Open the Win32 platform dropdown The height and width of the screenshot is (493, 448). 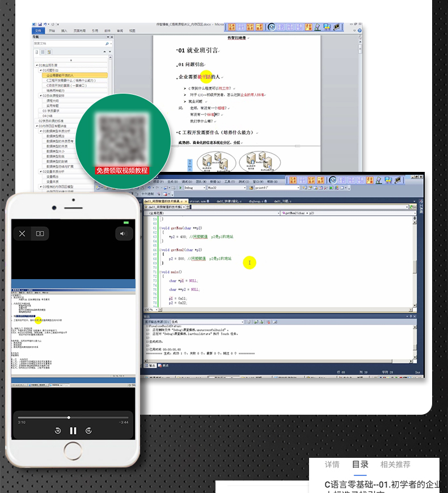[226, 188]
